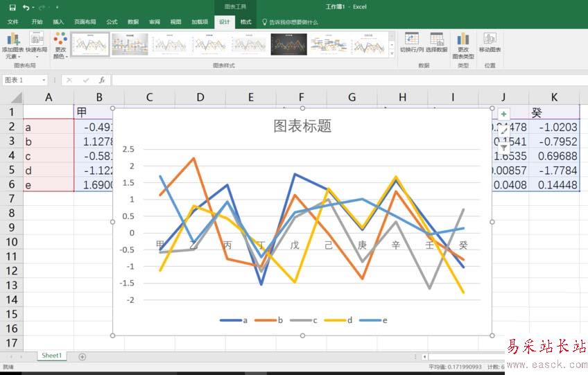
Task: Open 添加图表元素 (Add Chart Element)
Action: (x=12, y=45)
